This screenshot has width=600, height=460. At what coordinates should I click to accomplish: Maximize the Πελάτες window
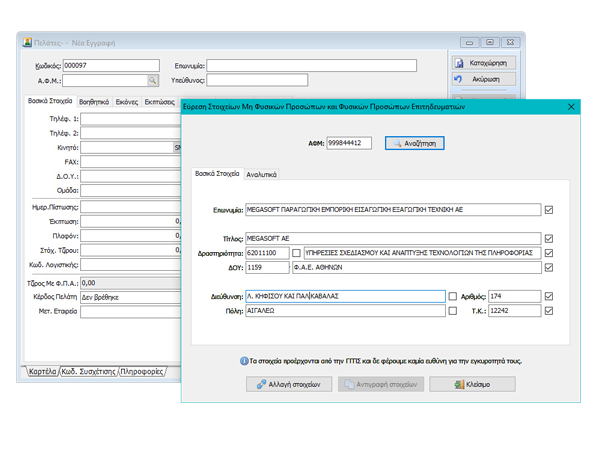click(490, 42)
